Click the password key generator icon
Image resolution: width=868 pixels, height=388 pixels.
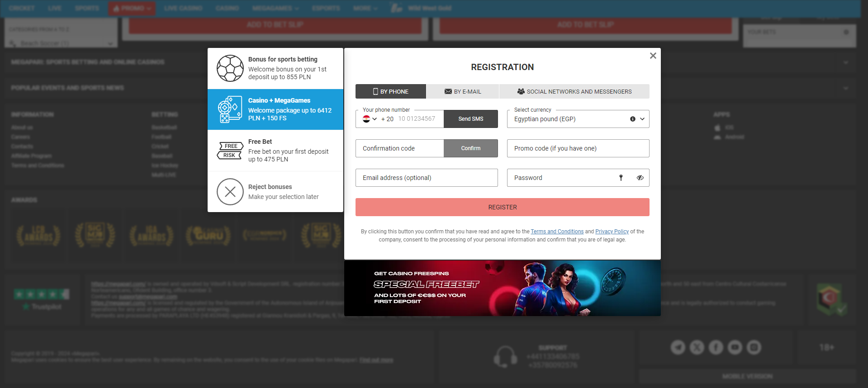621,178
